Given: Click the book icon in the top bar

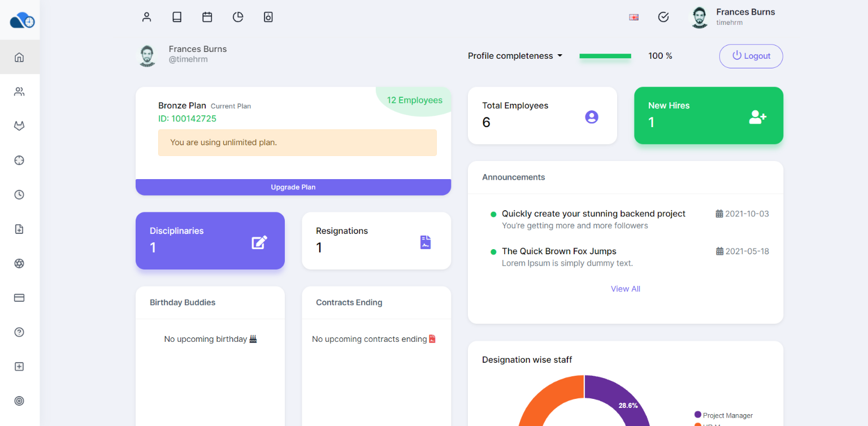Looking at the screenshot, I should [177, 17].
